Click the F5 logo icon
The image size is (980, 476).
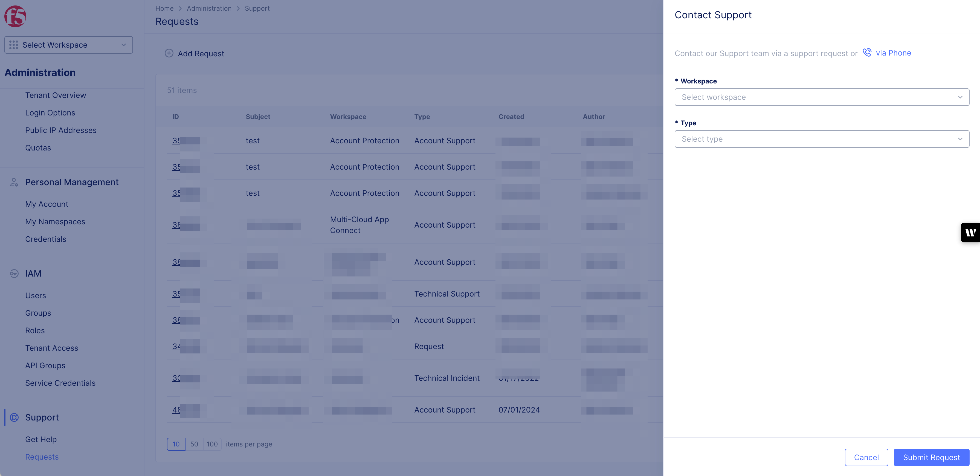(15, 16)
